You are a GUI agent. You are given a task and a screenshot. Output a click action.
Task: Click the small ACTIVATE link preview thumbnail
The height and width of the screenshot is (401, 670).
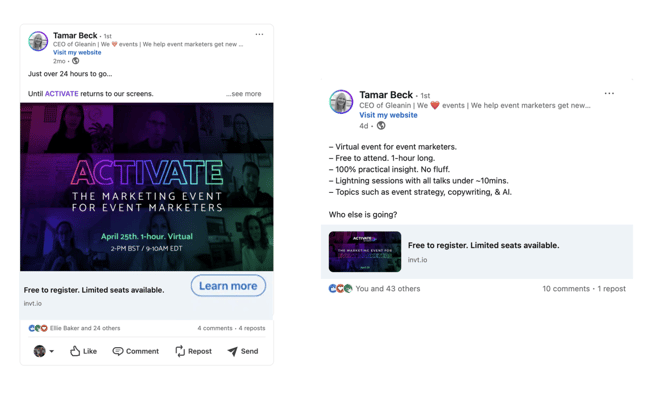(365, 252)
